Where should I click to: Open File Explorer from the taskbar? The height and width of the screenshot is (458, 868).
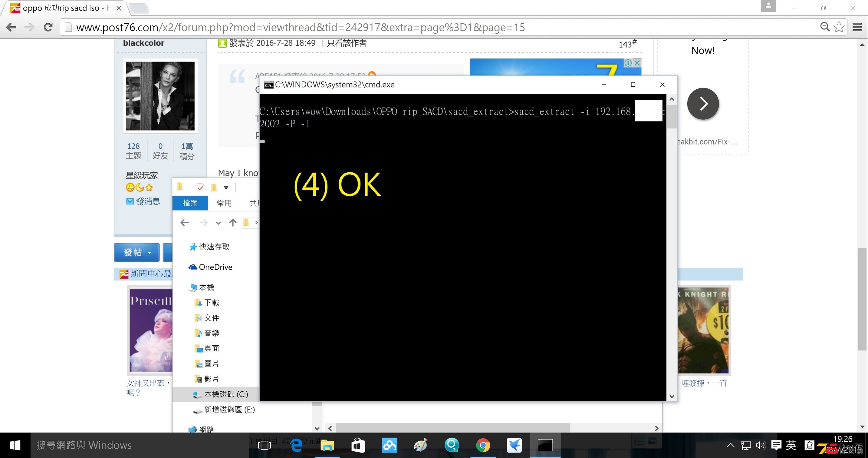327,445
